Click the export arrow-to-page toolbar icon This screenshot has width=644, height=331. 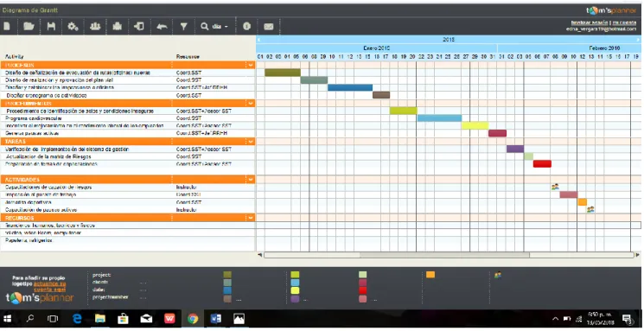(x=139, y=26)
